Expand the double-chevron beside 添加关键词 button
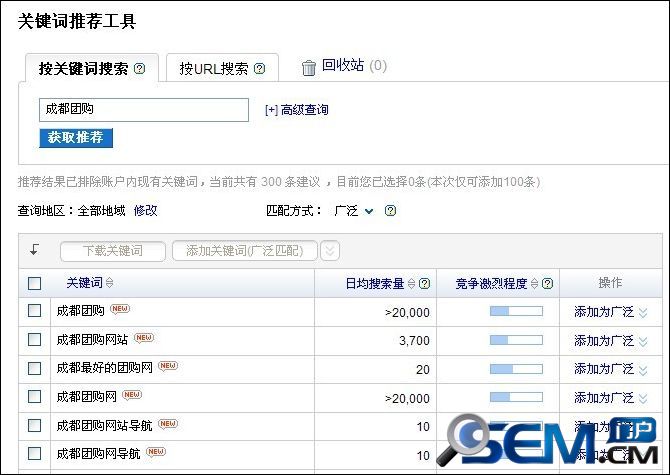 330,251
